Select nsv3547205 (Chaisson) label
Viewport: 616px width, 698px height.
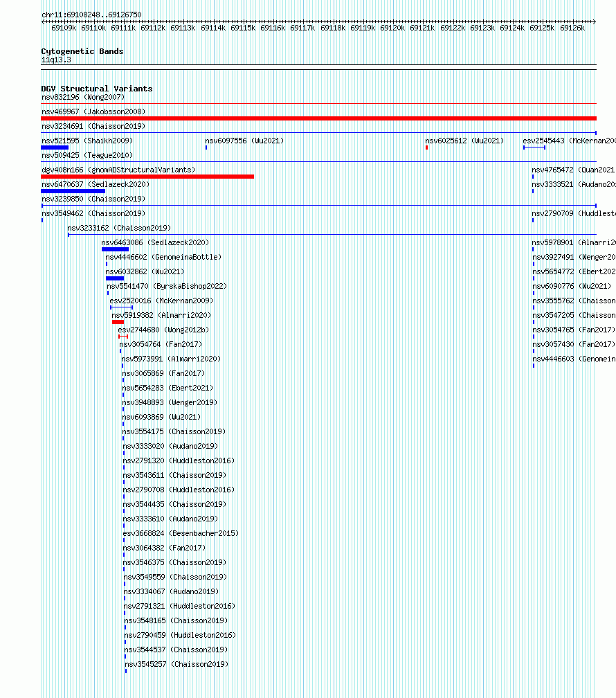point(574,315)
